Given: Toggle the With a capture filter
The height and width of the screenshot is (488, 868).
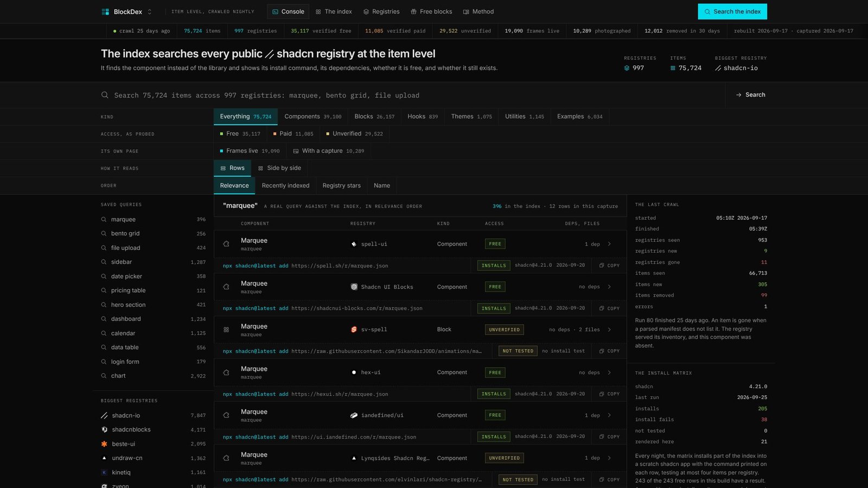Looking at the screenshot, I should 328,151.
